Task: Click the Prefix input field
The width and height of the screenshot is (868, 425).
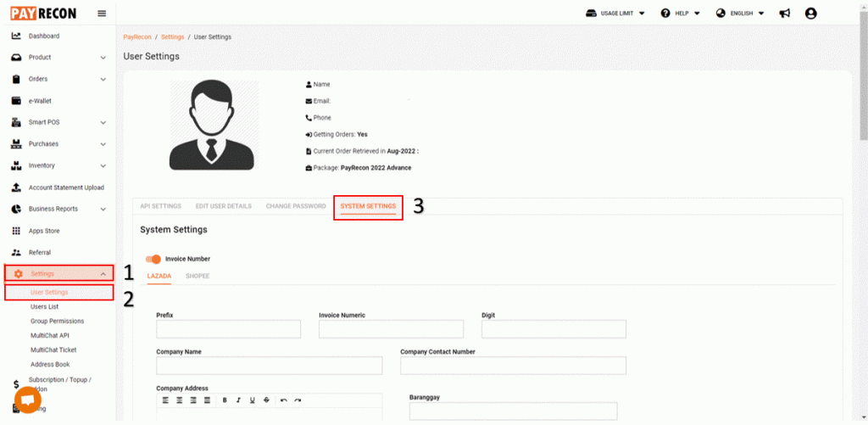Action: (x=229, y=329)
